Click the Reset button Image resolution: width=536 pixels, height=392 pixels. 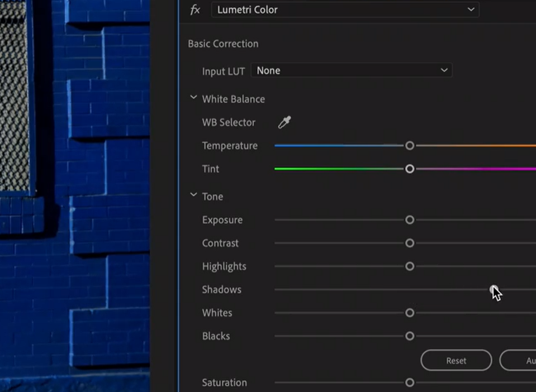click(x=456, y=360)
